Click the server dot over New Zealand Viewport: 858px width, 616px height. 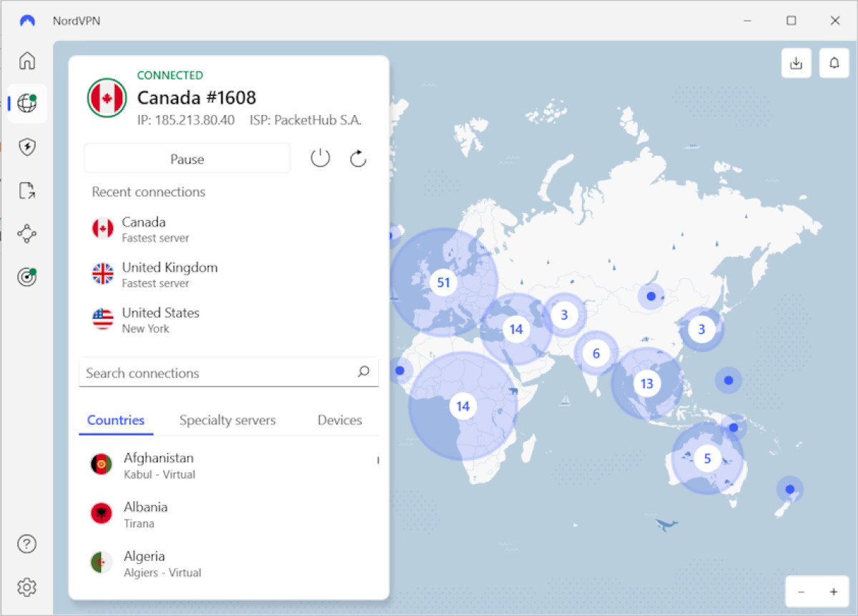pyautogui.click(x=790, y=490)
